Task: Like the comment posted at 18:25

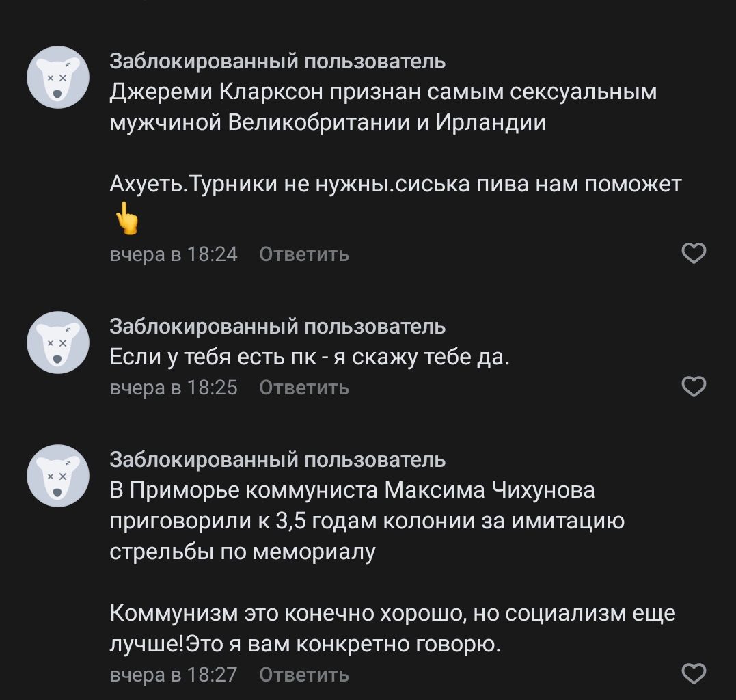Action: [x=694, y=387]
